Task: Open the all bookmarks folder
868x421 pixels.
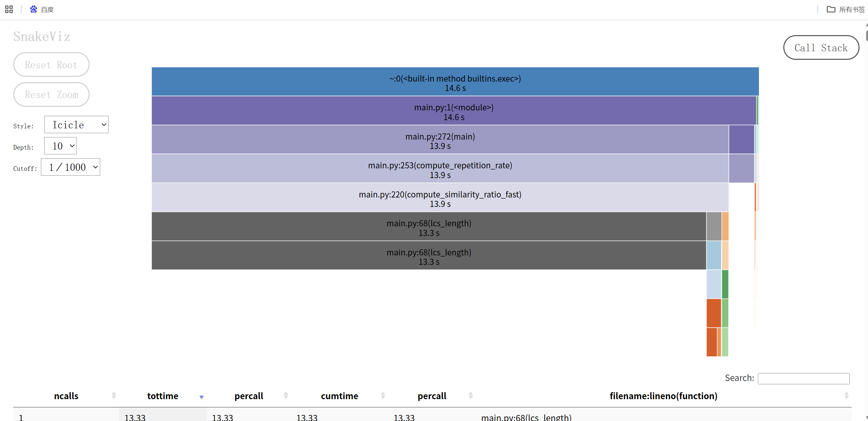Action: (846, 9)
